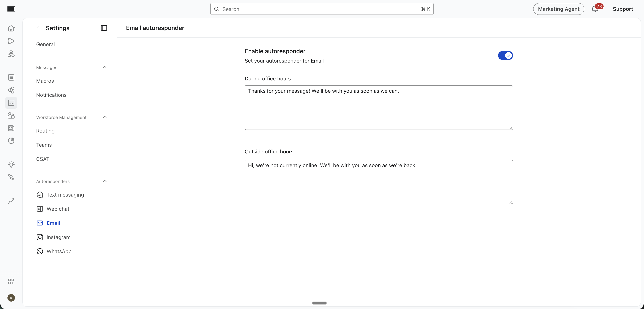Select WhatsApp autoresponder menu item

59,251
